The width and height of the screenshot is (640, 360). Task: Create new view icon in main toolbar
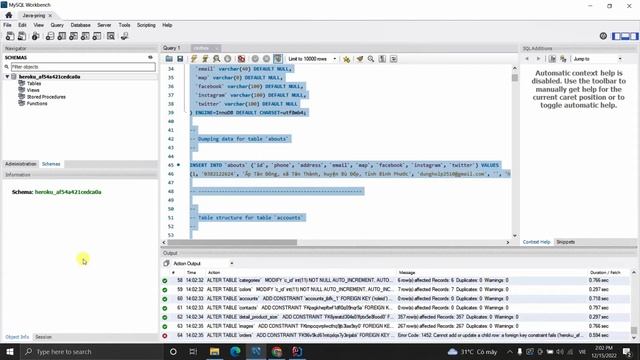click(x=73, y=36)
